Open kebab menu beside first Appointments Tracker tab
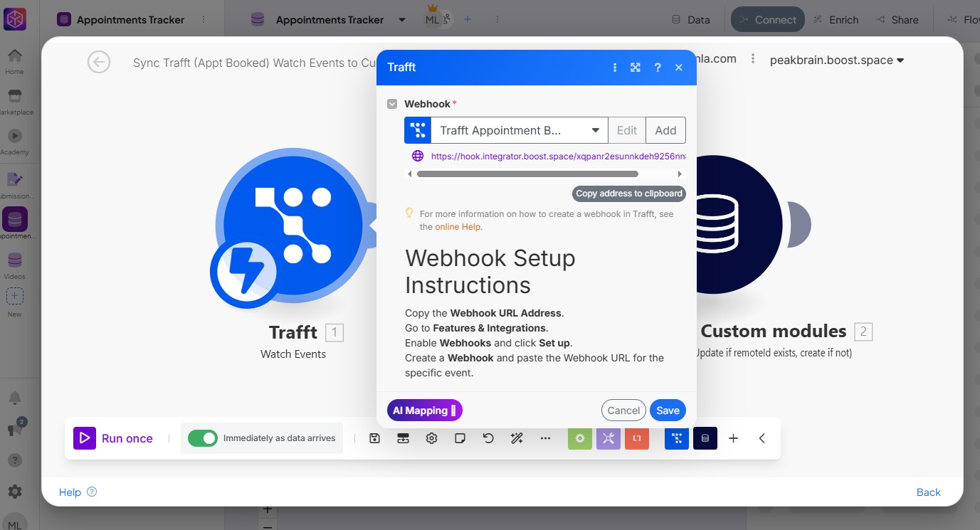Image resolution: width=980 pixels, height=530 pixels. [204, 20]
